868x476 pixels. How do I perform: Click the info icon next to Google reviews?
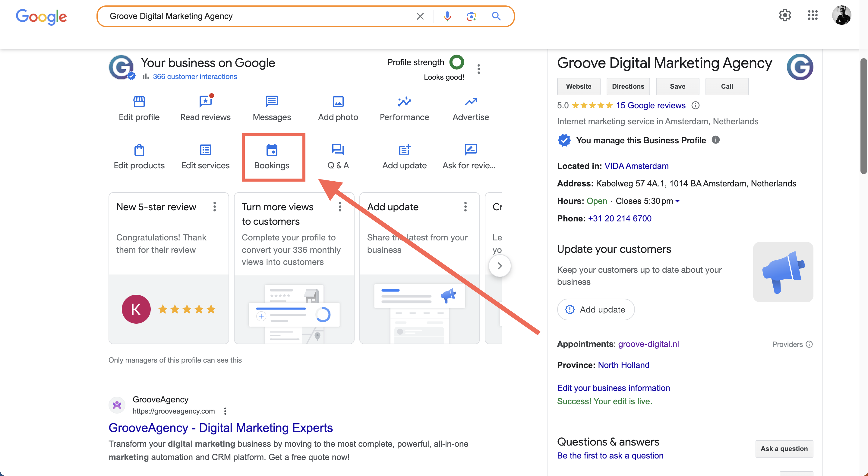tap(696, 106)
